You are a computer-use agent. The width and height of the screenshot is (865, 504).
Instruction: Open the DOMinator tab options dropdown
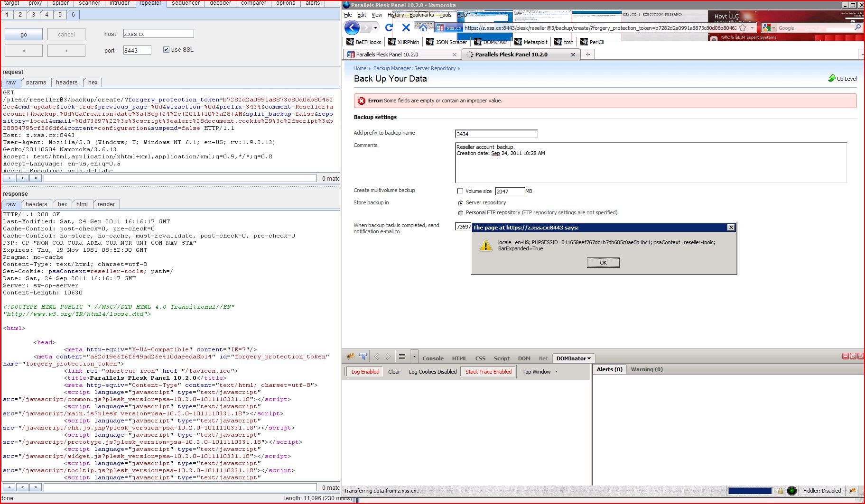coord(589,358)
